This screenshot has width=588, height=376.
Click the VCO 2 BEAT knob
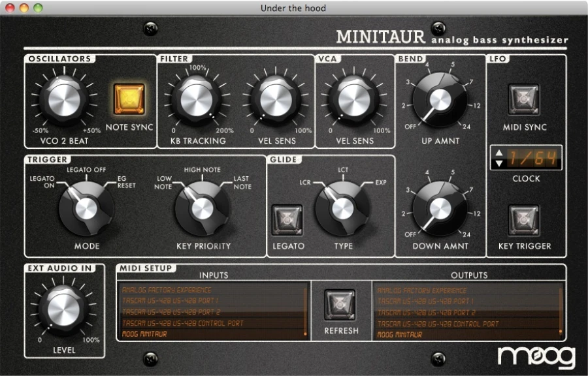coord(64,100)
